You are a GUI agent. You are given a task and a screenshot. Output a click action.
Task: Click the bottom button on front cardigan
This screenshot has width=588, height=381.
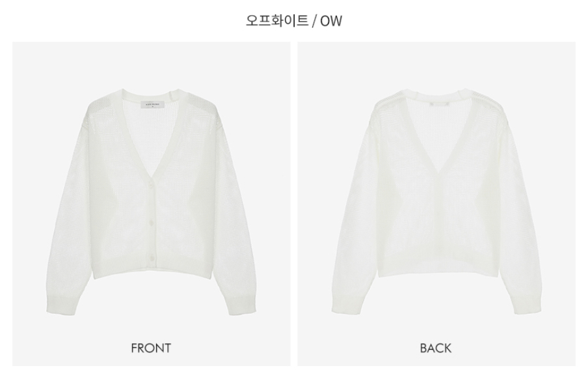point(152,257)
